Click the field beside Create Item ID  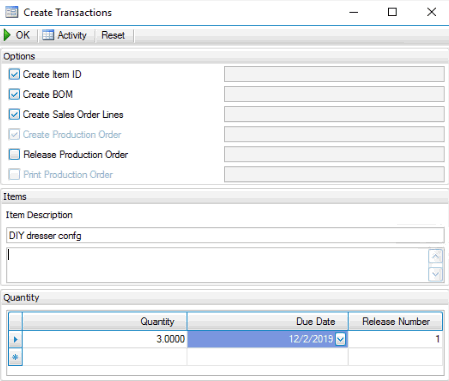pos(334,74)
